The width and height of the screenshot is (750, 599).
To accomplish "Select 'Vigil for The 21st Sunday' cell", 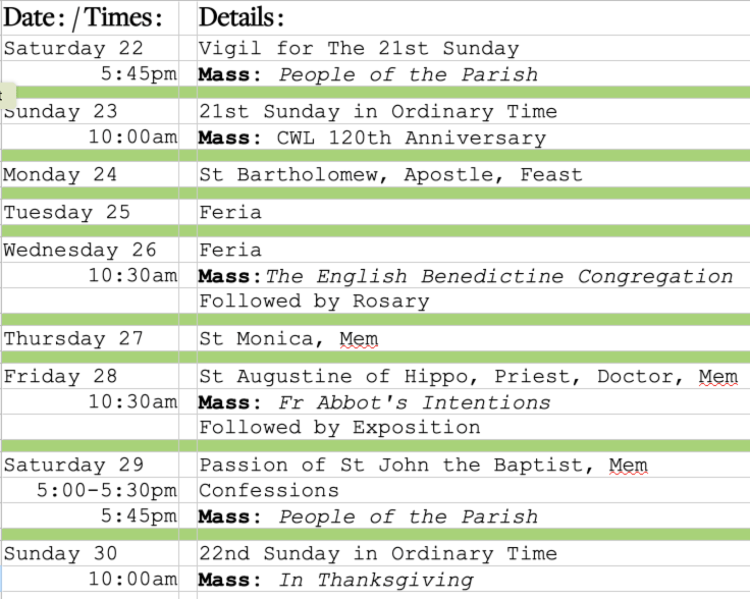I will pos(474,48).
